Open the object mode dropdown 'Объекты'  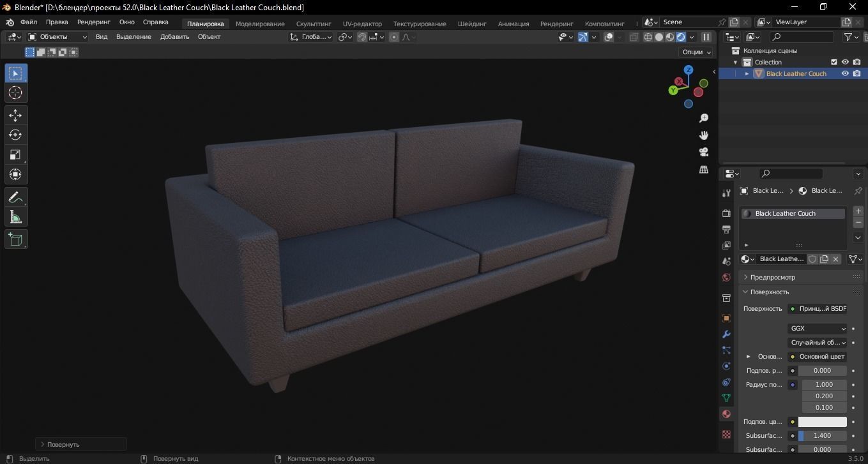pyautogui.click(x=57, y=37)
